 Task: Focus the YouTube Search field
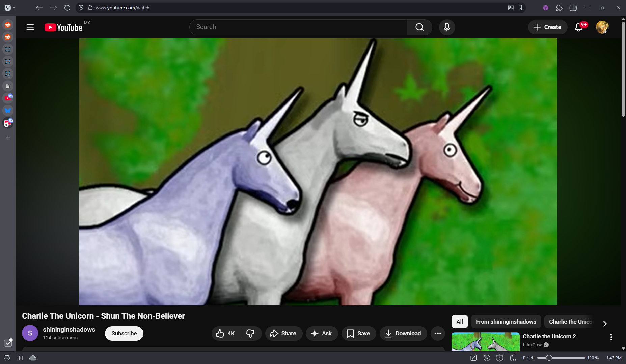(298, 27)
